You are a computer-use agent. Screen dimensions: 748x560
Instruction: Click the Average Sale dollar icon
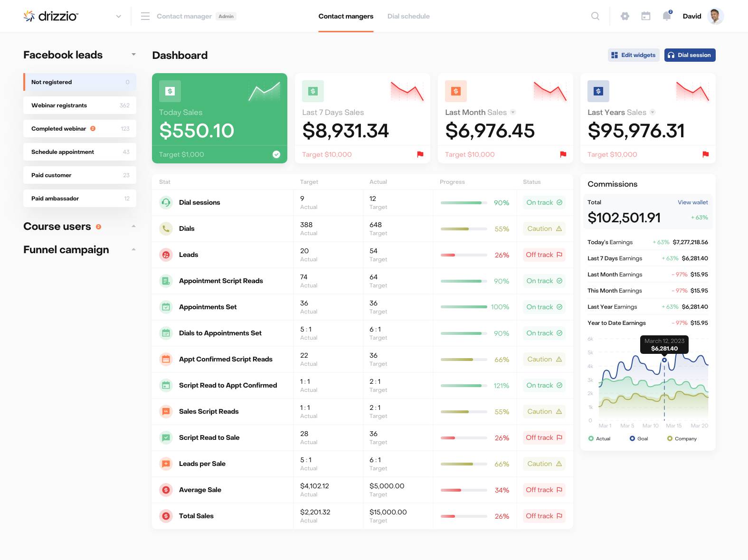[166, 490]
